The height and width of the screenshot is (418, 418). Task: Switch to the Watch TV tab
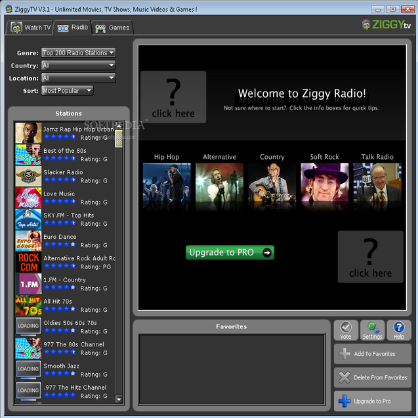pyautogui.click(x=30, y=27)
